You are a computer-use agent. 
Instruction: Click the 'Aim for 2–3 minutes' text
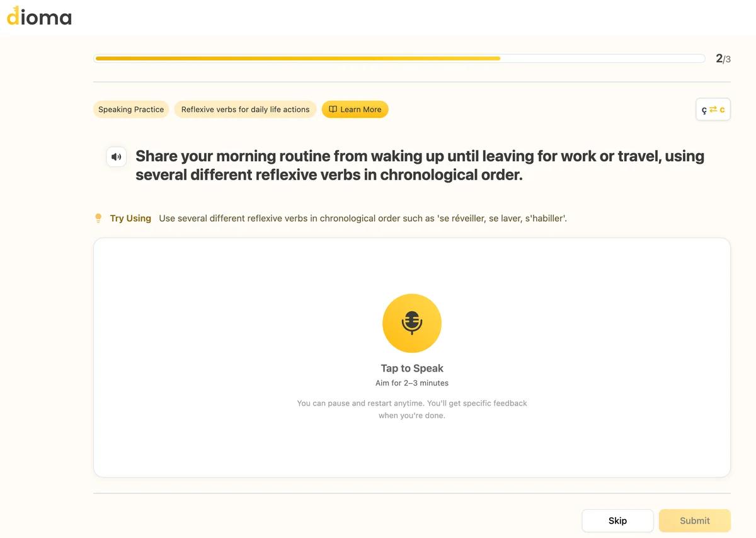[x=412, y=383]
